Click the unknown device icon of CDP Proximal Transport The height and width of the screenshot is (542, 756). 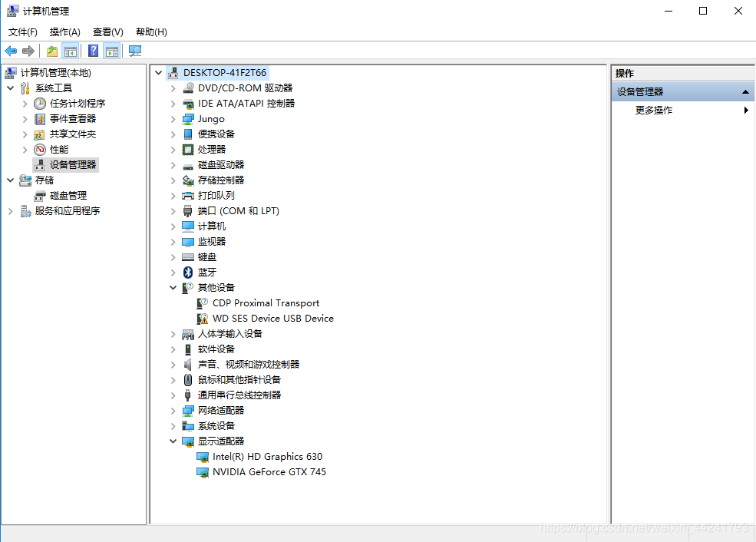203,303
